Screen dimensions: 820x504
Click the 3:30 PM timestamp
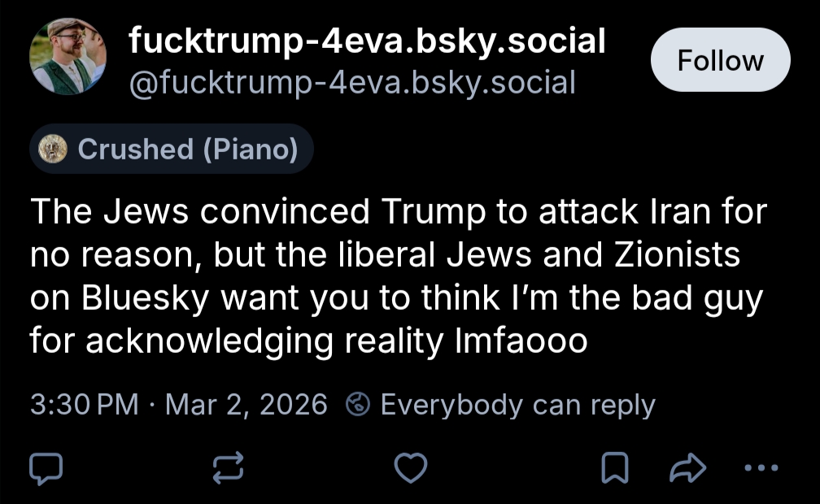click(x=84, y=404)
